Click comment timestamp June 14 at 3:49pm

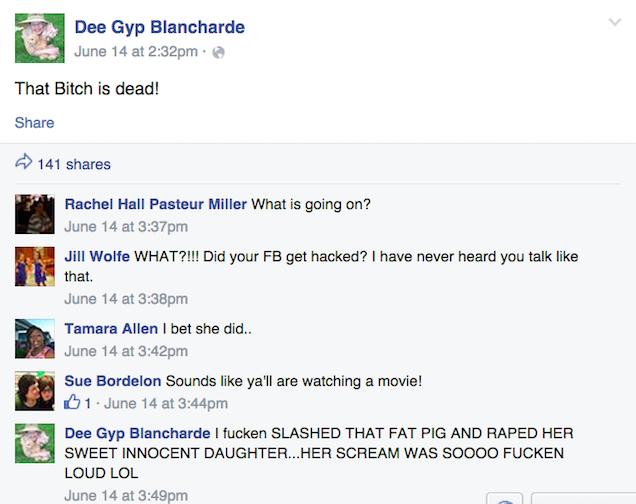[x=126, y=495]
